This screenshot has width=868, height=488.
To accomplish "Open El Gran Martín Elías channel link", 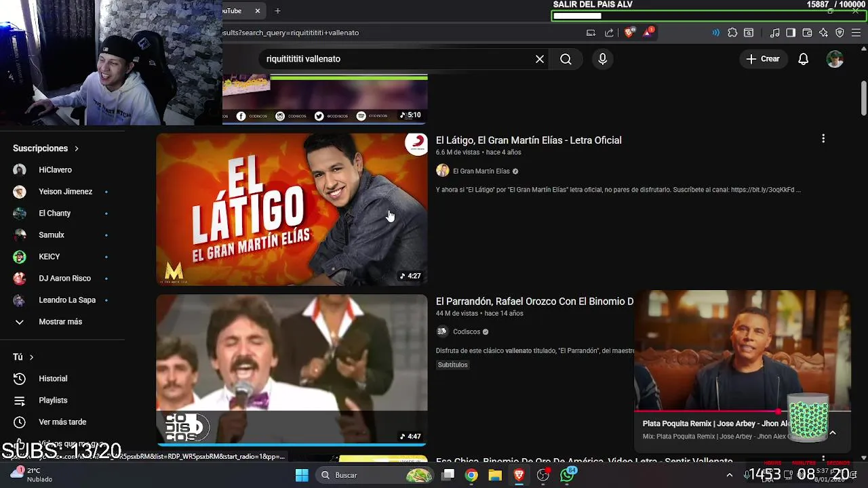I will [481, 171].
